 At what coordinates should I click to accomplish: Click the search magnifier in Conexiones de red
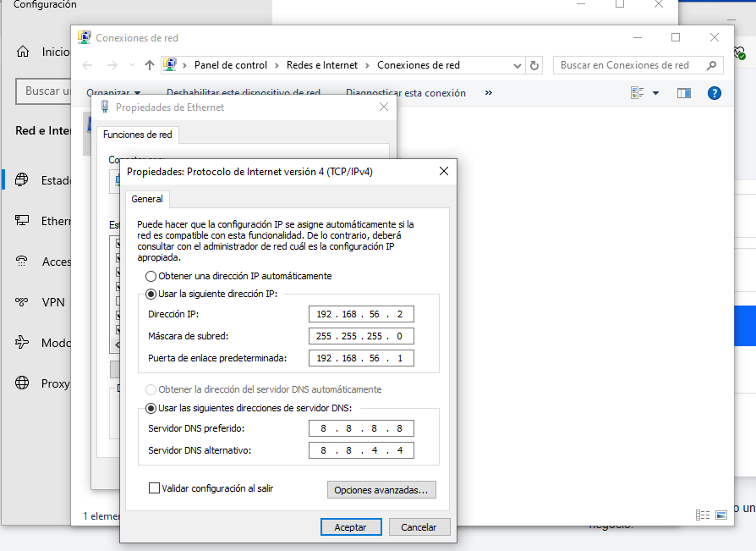[x=712, y=65]
